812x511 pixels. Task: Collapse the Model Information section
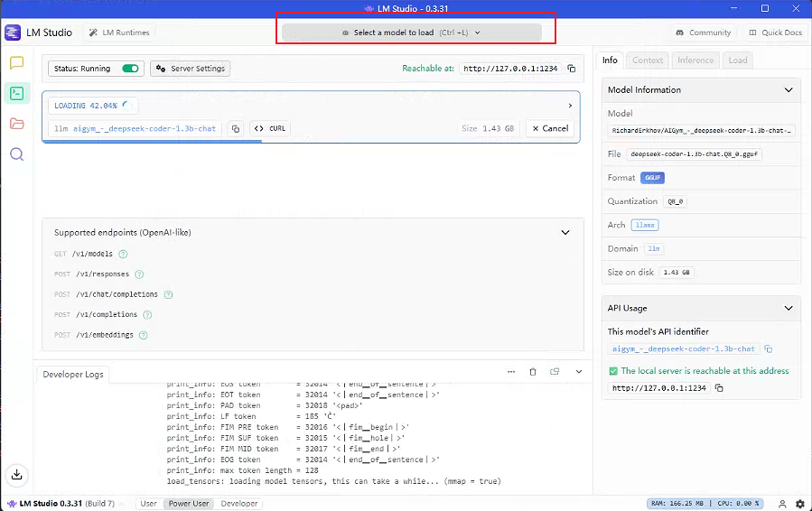(x=789, y=90)
